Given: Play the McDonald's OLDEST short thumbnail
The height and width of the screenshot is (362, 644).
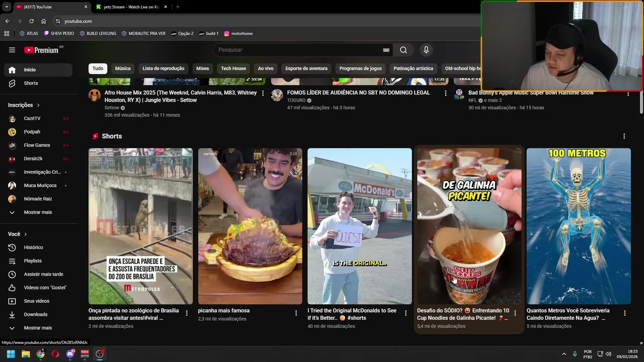Looking at the screenshot, I should tap(360, 226).
